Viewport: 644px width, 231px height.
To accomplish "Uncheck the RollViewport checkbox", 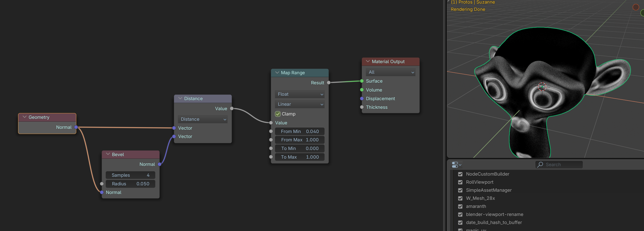I will pos(460,182).
